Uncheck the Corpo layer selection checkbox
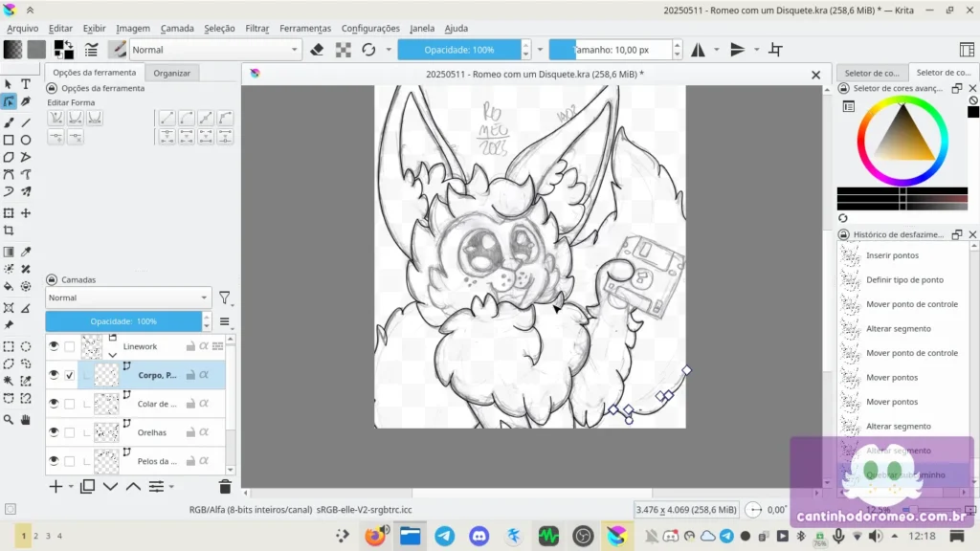 69,375
